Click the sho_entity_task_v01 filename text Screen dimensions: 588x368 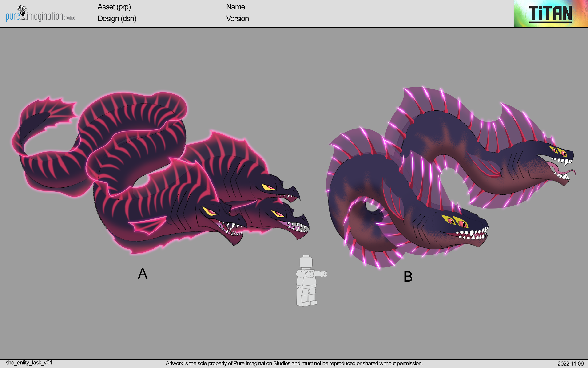pos(29,363)
